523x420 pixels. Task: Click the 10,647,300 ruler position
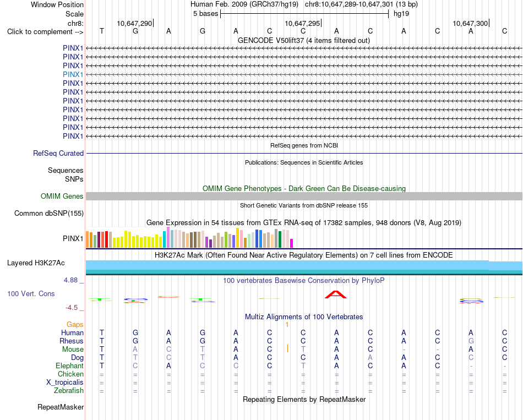[470, 23]
